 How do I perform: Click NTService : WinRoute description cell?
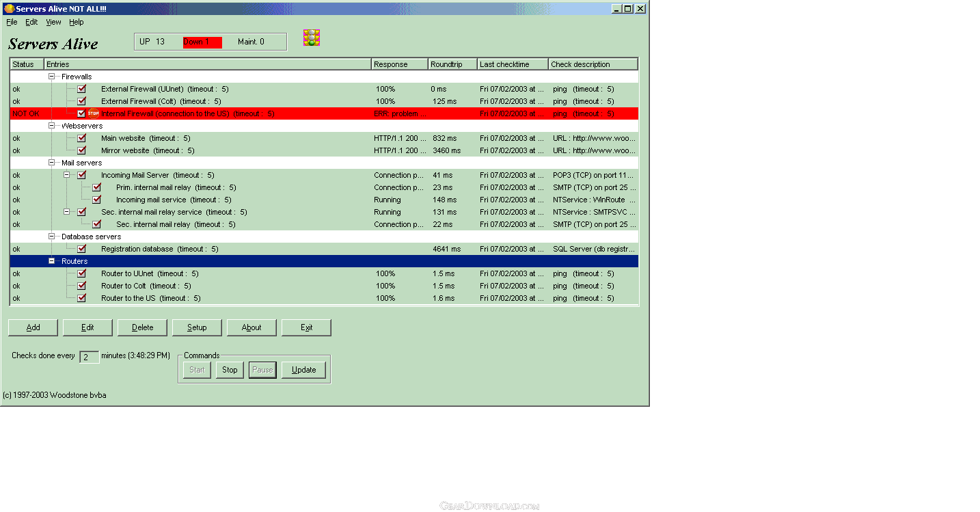(594, 200)
